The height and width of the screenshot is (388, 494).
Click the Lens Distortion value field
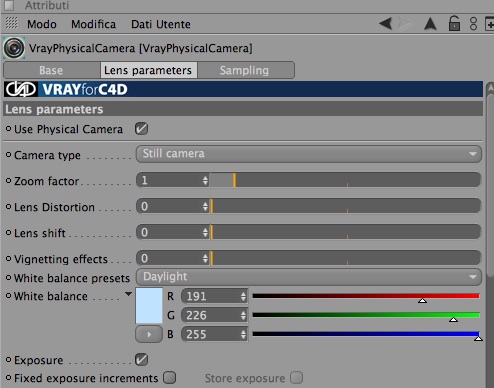coord(173,206)
